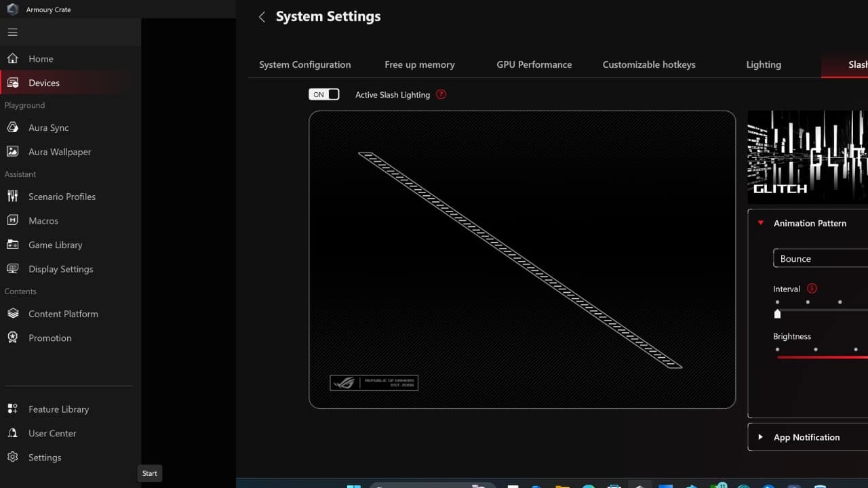Collapse the Animation Pattern section

point(760,223)
